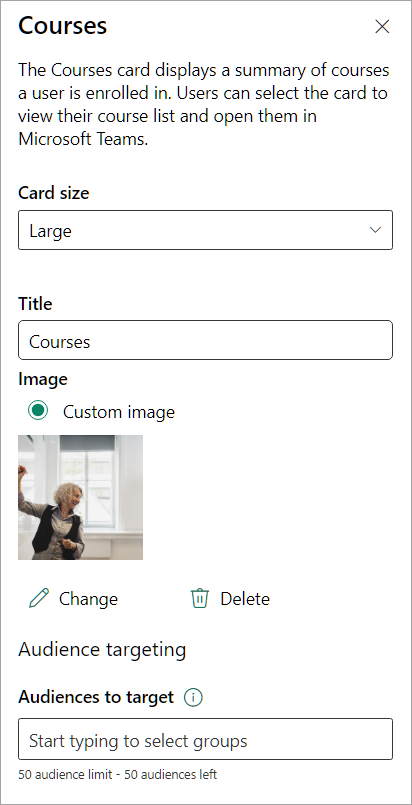This screenshot has width=412, height=805.
Task: Click the Change image button
Action: tap(73, 599)
